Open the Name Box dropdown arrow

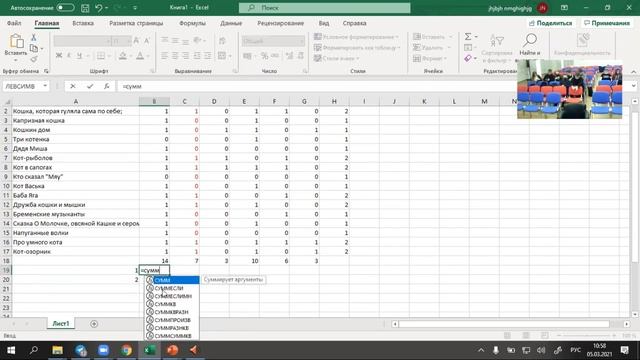tap(45, 86)
